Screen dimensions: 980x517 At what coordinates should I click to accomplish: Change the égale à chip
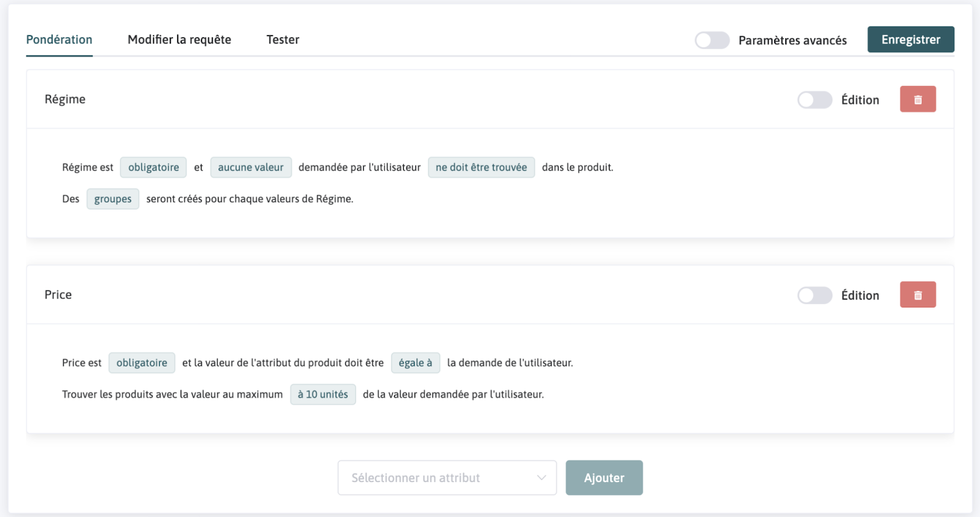click(x=415, y=363)
